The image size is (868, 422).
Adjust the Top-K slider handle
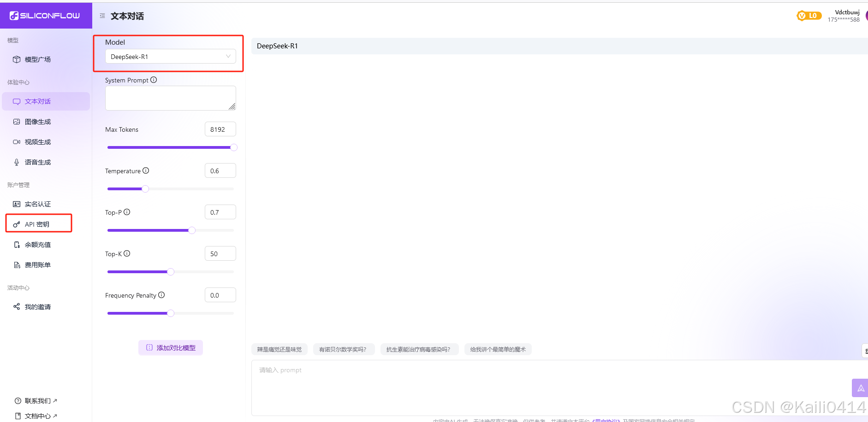point(171,272)
